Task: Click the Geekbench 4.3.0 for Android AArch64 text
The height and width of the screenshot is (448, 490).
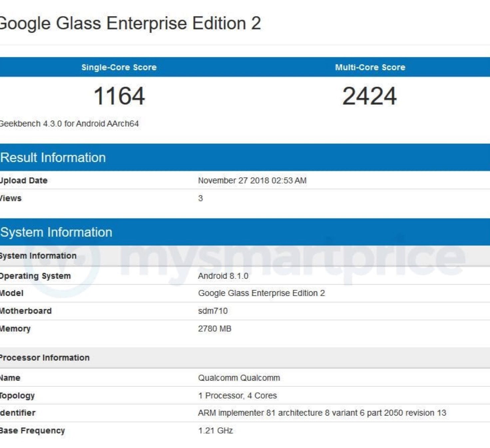Action: pos(69,124)
